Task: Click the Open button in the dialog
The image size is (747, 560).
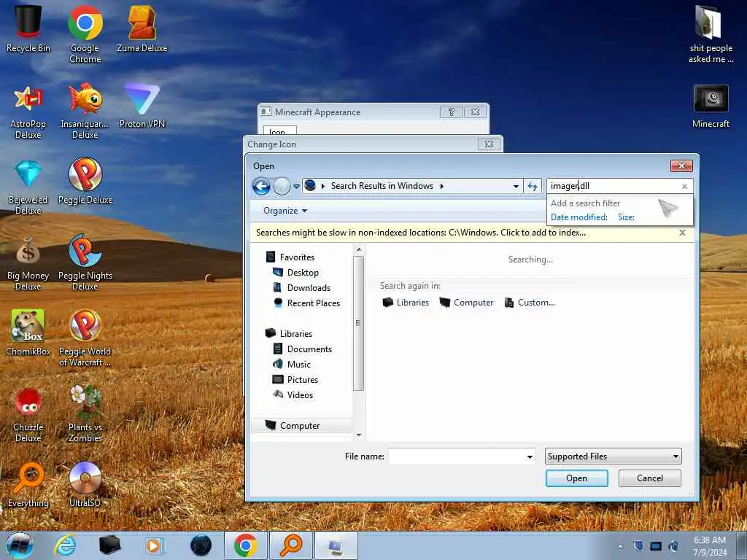Action: pos(576,478)
